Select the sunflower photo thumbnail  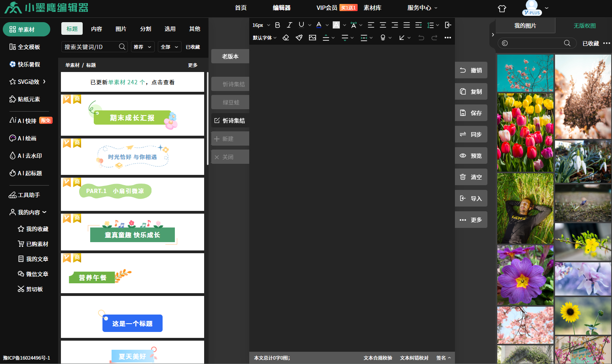coord(583,316)
